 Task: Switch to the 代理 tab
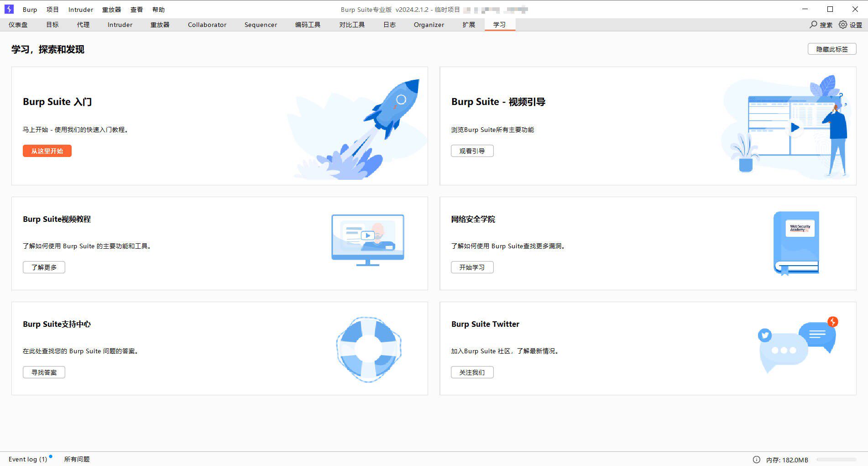tap(83, 25)
